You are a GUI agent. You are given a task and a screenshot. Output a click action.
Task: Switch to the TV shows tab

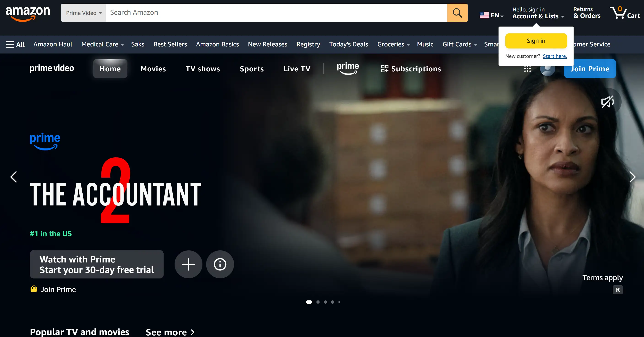pyautogui.click(x=203, y=69)
